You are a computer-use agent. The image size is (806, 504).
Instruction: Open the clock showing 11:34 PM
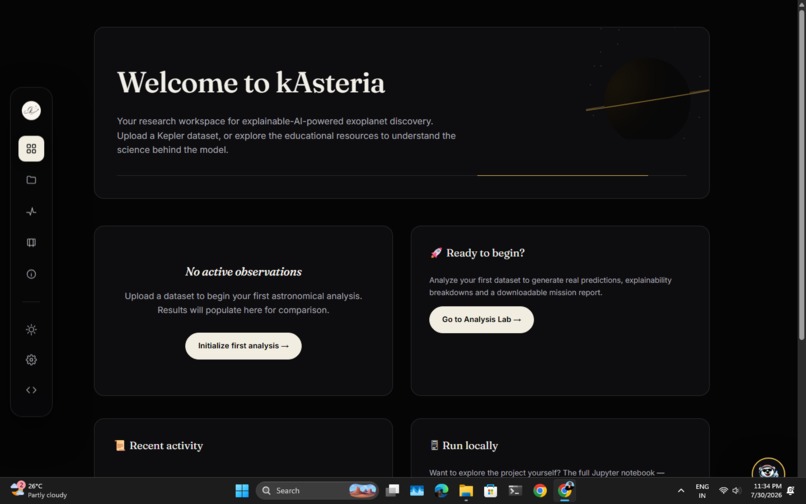click(x=767, y=491)
